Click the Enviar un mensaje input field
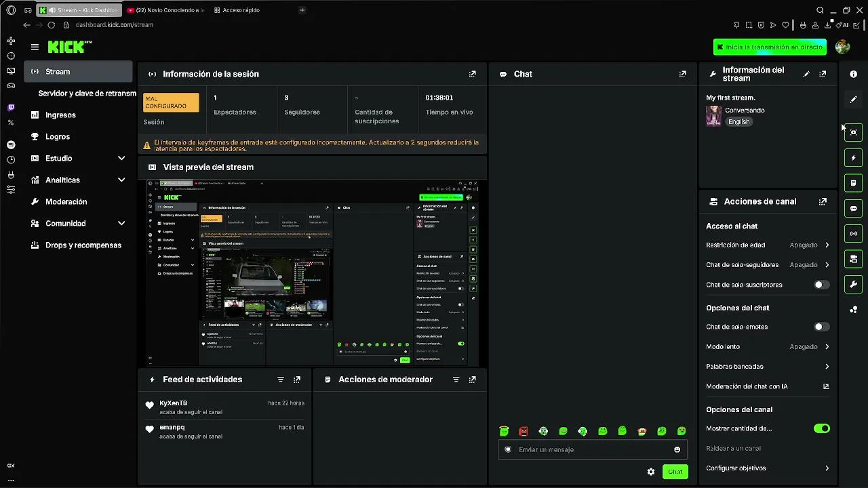 click(x=593, y=449)
